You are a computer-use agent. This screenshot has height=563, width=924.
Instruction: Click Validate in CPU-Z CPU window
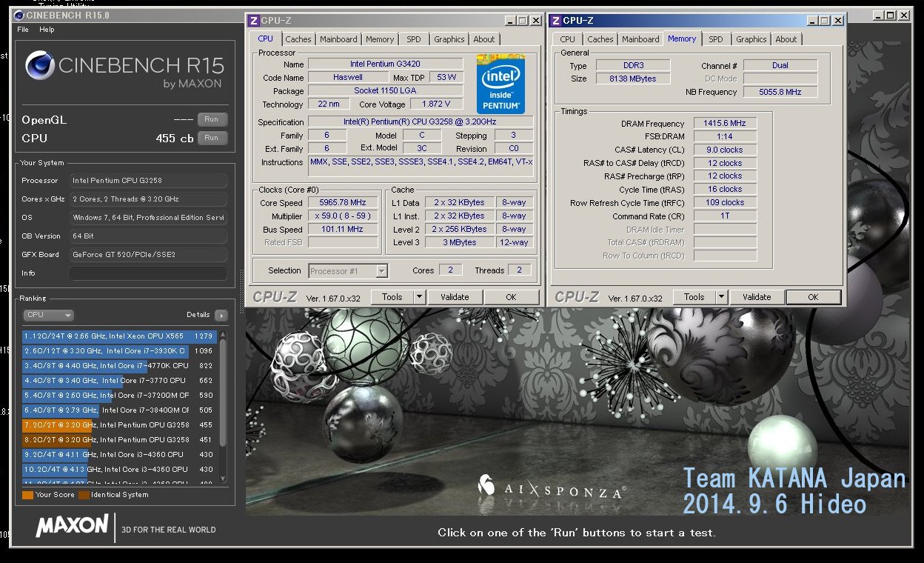click(x=455, y=297)
